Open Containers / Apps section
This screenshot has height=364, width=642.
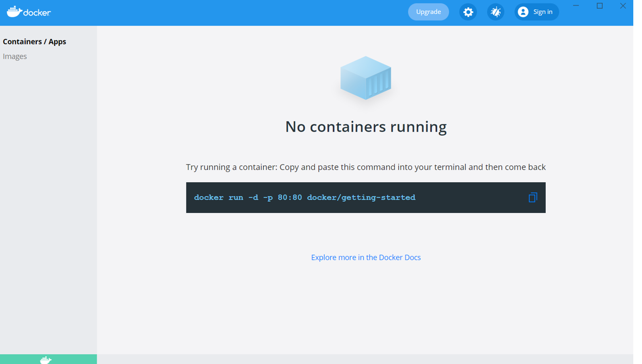point(34,41)
